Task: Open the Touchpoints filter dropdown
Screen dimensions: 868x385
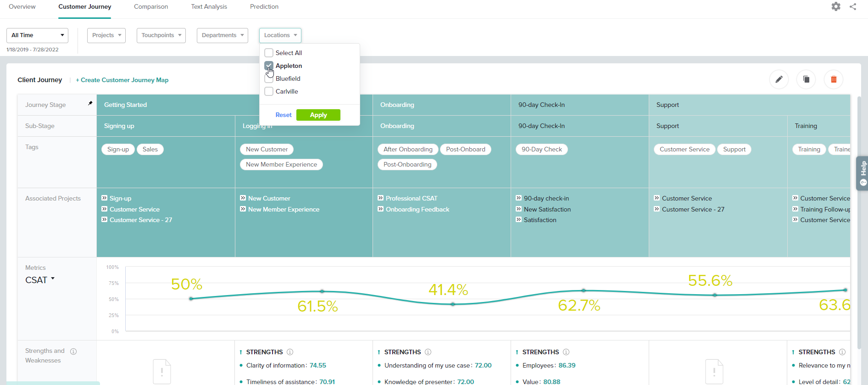Action: click(x=161, y=35)
